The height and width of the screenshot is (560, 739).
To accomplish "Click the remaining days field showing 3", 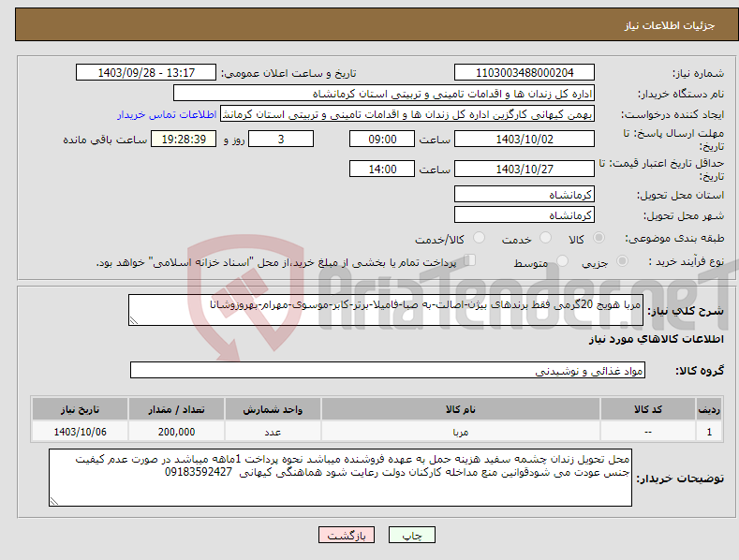I will (281, 139).
